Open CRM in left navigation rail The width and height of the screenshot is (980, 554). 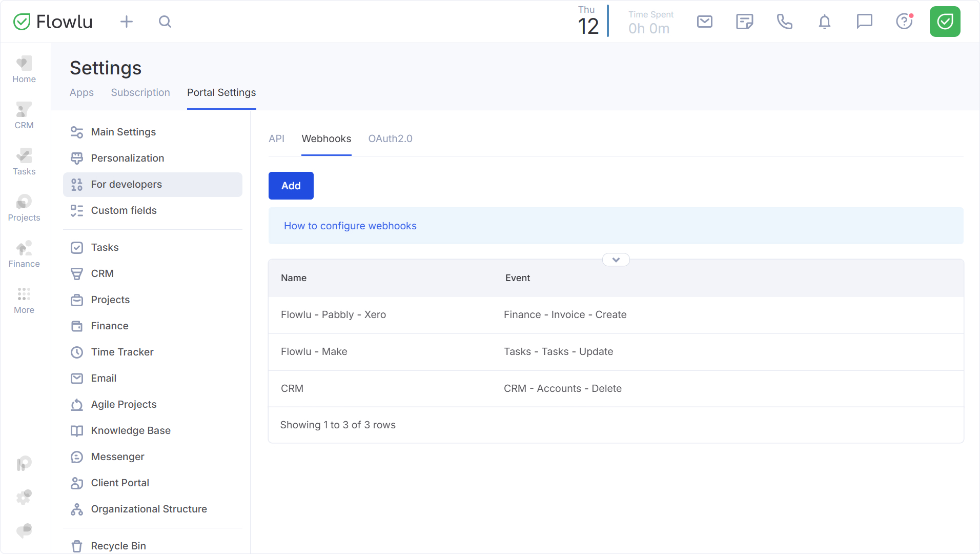(24, 116)
